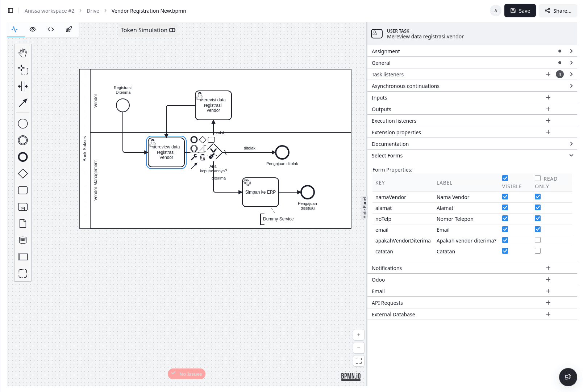The height and width of the screenshot is (392, 583).
Task: Switch to the code view tab
Action: [x=51, y=30]
